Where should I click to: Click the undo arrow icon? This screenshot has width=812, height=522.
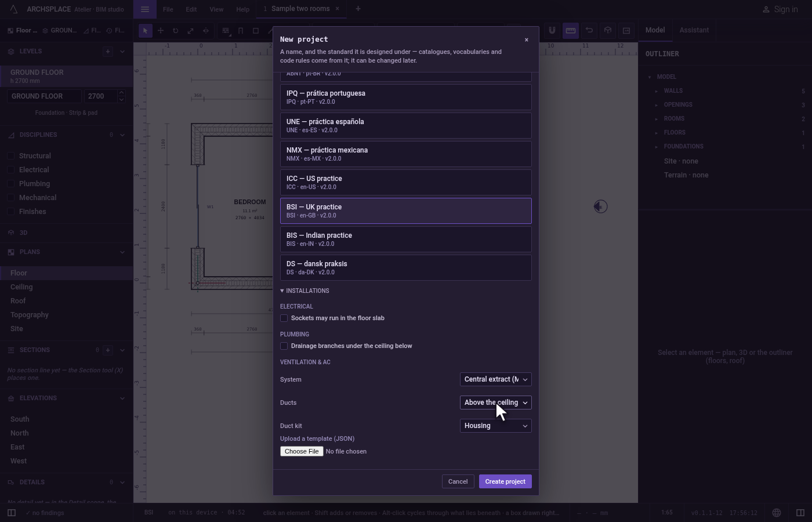589,30
